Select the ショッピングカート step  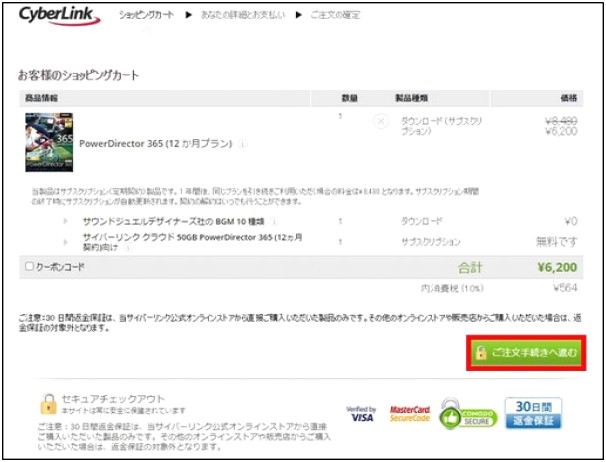(146, 15)
